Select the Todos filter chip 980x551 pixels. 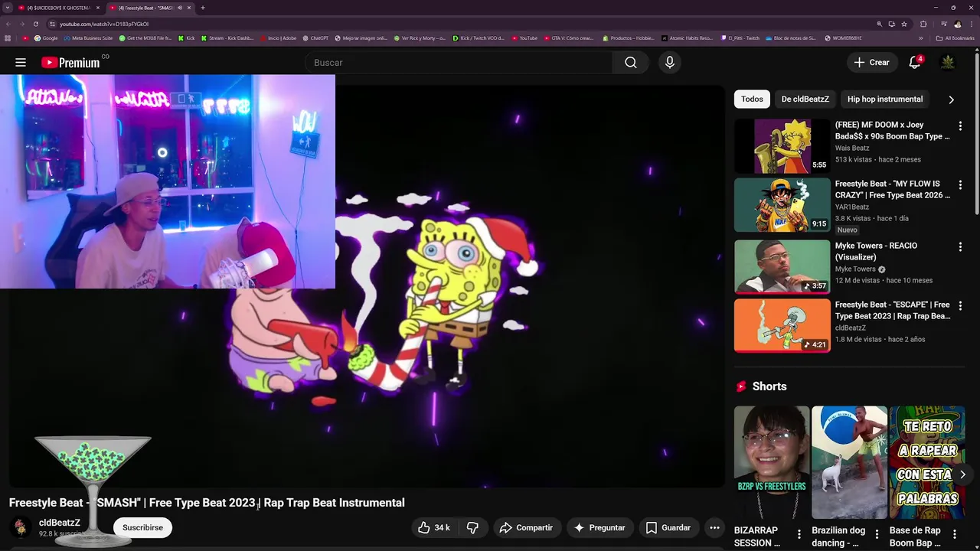coord(752,99)
